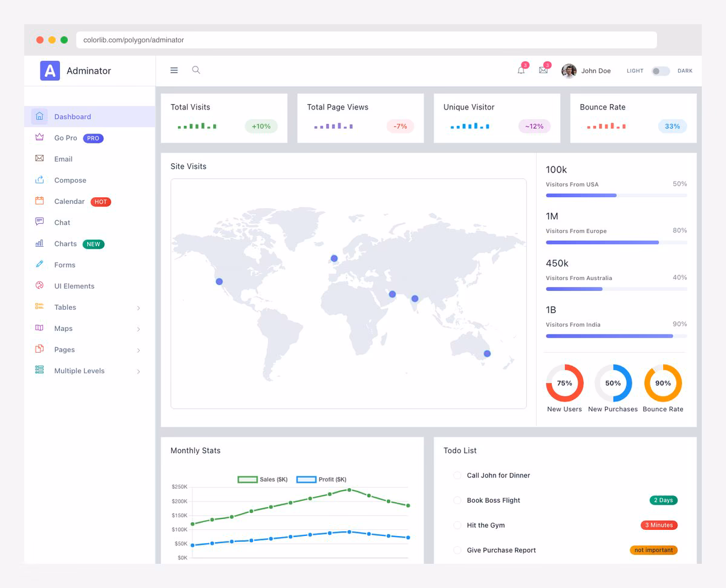Viewport: 726px width, 588px height.
Task: Check the Book Boss Flight task
Action: [x=457, y=500]
